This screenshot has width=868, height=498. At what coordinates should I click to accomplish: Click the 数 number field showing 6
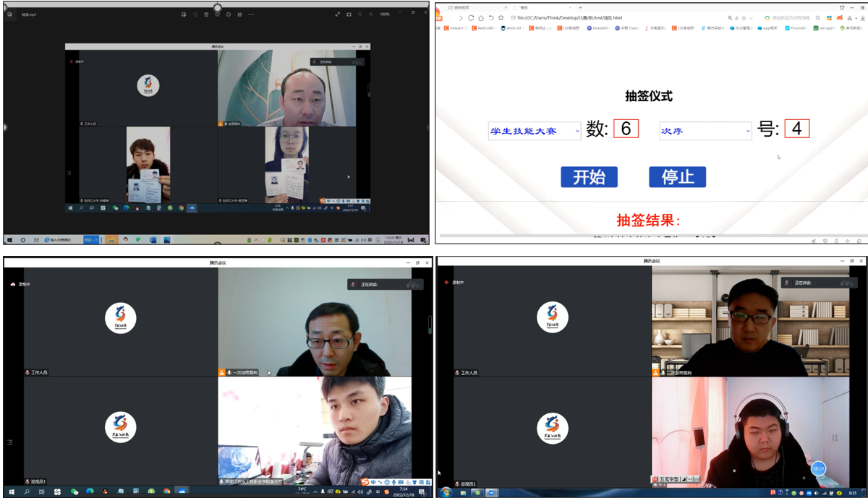tap(626, 129)
